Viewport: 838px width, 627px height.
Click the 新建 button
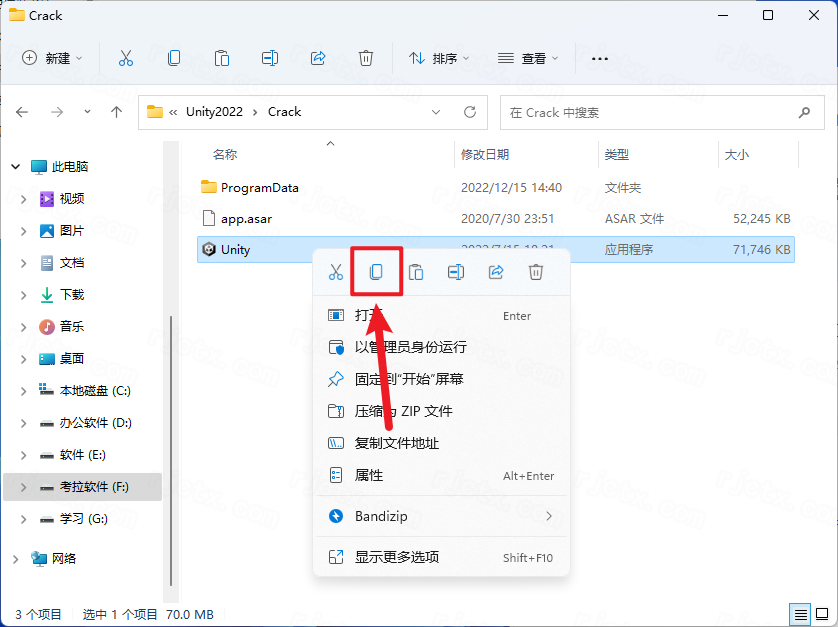[x=52, y=58]
